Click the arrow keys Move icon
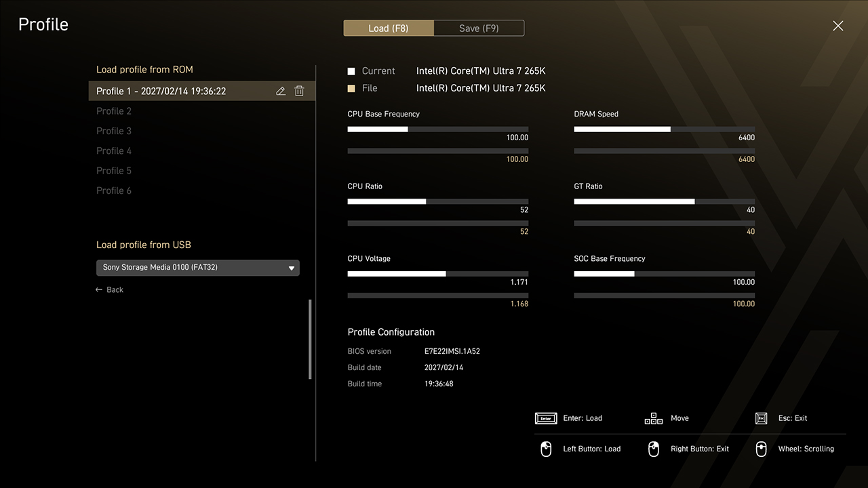Viewport: 868px width, 488px height. 653,418
